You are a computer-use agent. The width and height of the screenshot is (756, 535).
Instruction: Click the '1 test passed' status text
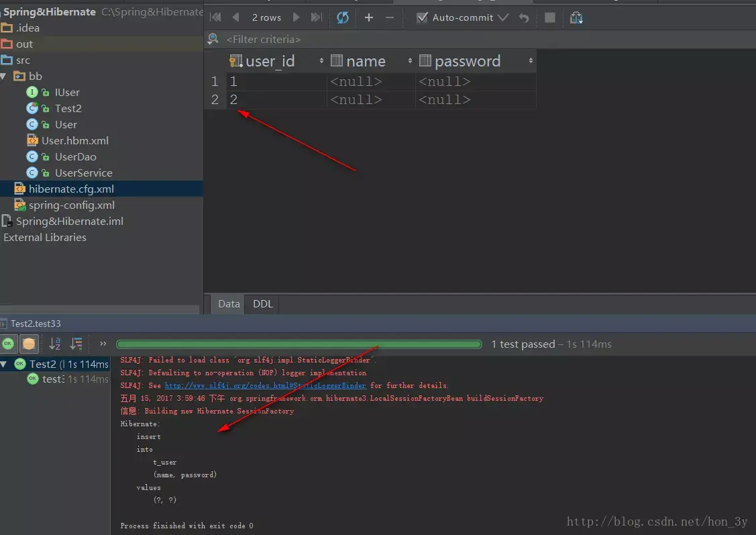click(523, 344)
